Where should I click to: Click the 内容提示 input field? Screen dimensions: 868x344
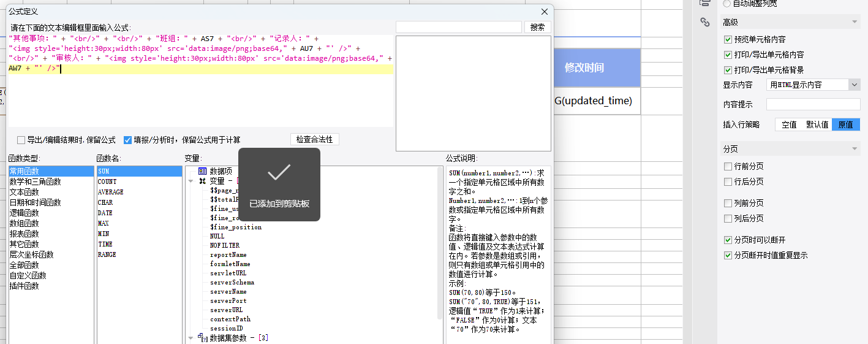coord(813,104)
